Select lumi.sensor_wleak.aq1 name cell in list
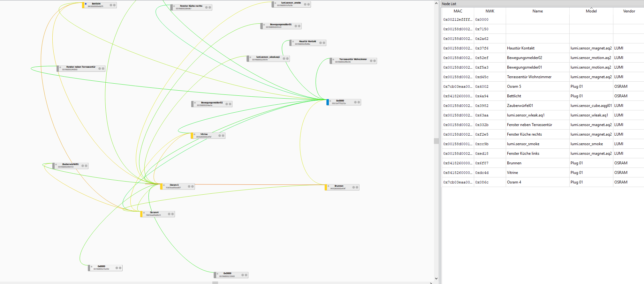The width and height of the screenshot is (644, 284). point(538,115)
